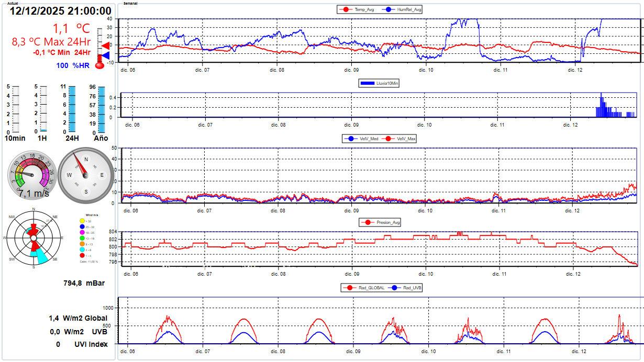Click the Año rainfall gauge bar
The image size is (644, 362).
(102, 109)
